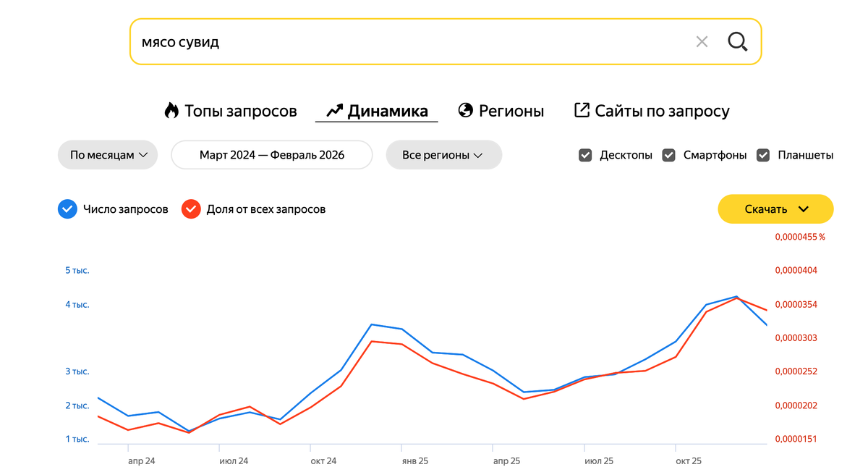Open the По месяцам grouping dropdown
868x475 pixels.
point(108,155)
